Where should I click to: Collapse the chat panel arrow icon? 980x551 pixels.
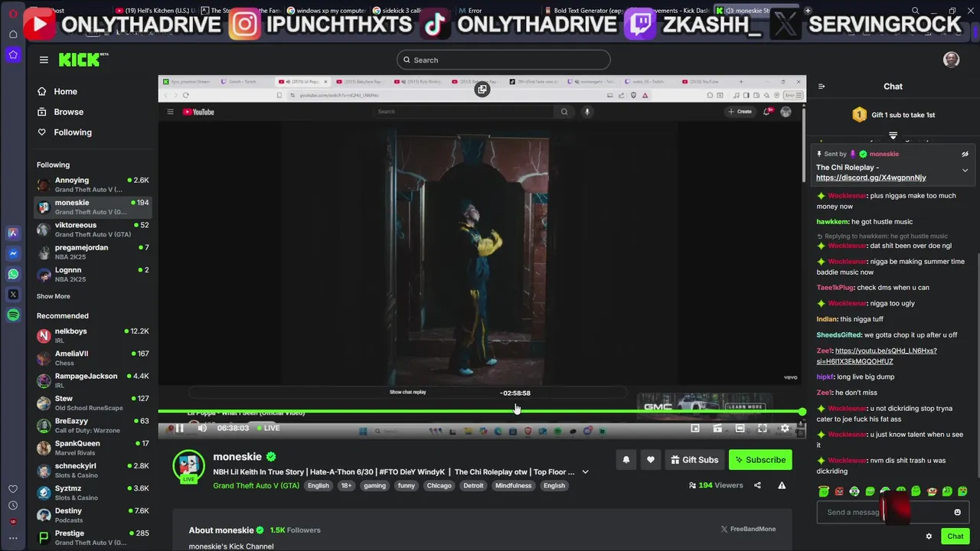(822, 86)
